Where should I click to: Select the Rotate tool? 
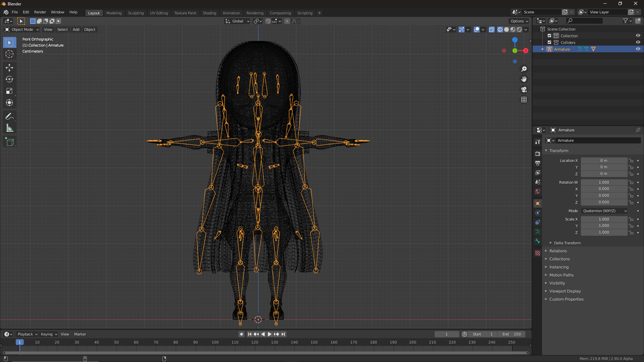[9, 79]
